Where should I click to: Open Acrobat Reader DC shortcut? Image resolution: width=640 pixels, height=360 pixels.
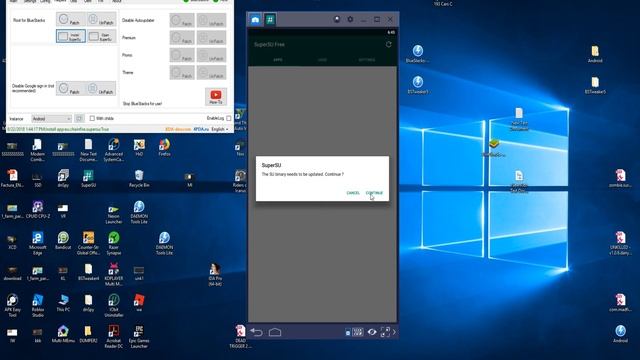[x=113, y=336]
